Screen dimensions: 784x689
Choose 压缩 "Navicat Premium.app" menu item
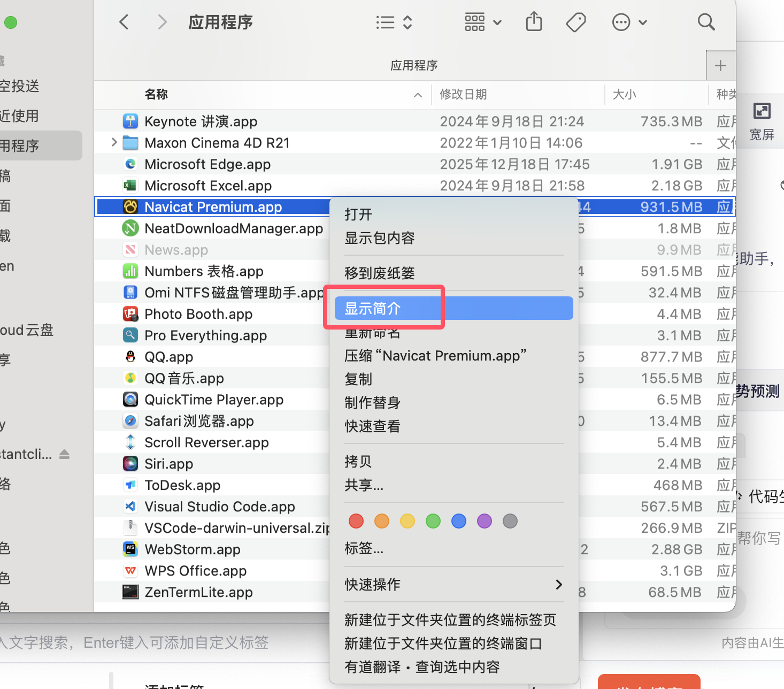click(x=454, y=356)
